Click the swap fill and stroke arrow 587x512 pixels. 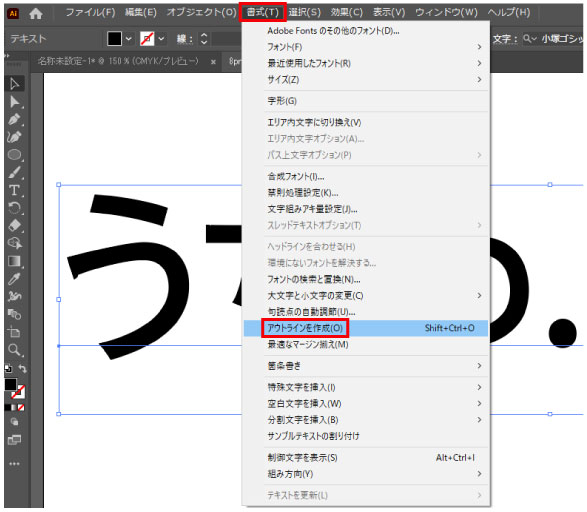pyautogui.click(x=22, y=369)
